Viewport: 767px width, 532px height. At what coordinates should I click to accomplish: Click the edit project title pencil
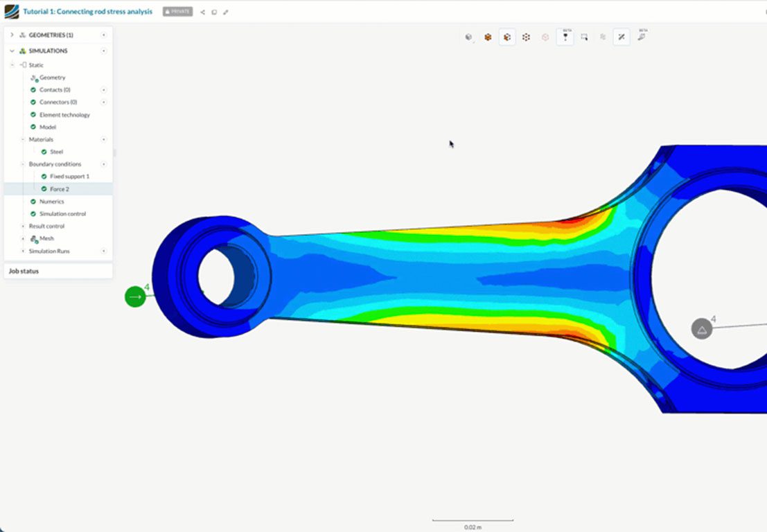[x=225, y=12]
